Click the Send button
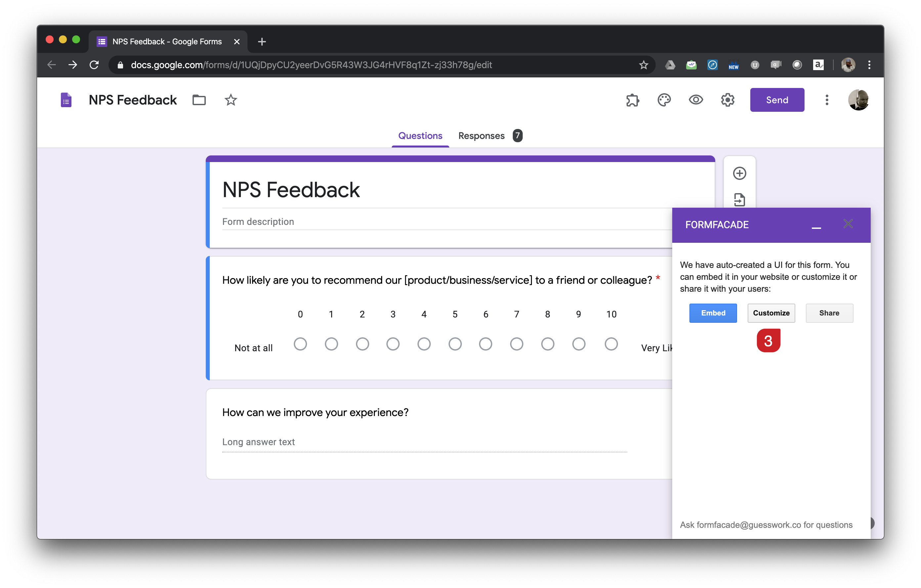Image resolution: width=921 pixels, height=588 pixels. [777, 100]
